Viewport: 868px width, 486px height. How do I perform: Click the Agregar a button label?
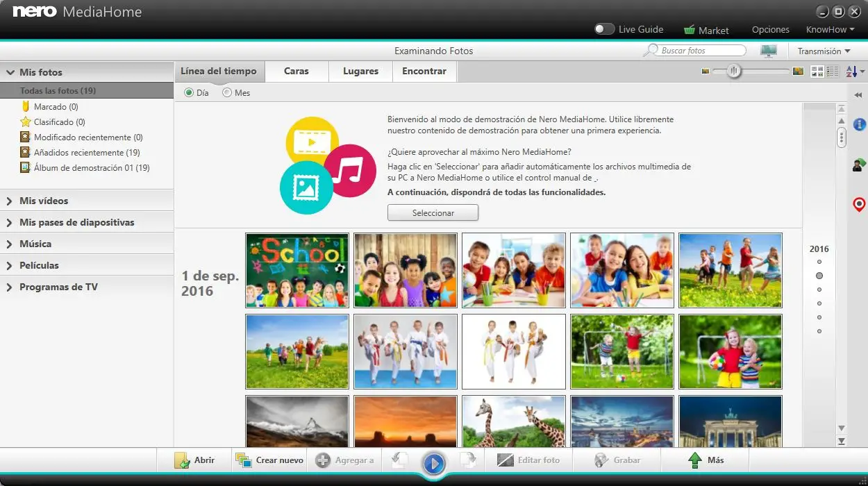pyautogui.click(x=354, y=460)
